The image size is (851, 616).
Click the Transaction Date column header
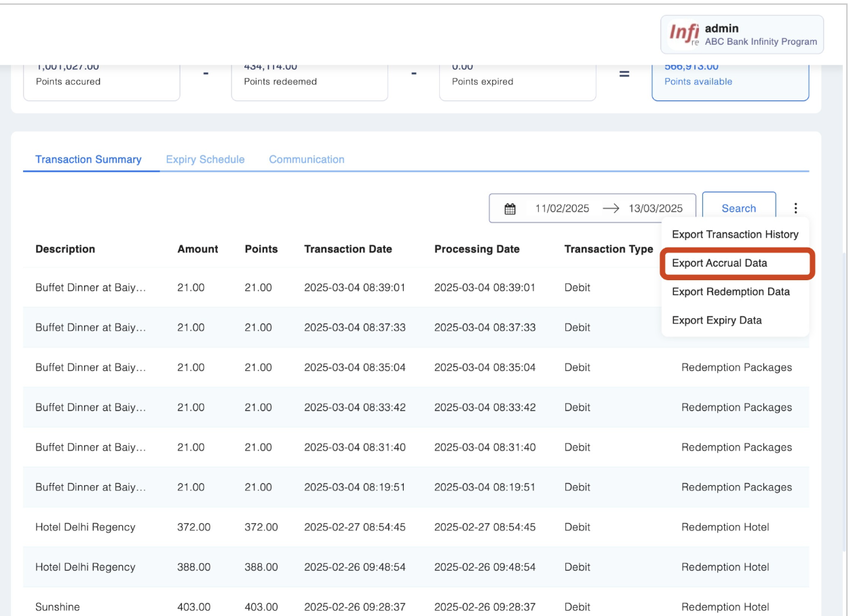(x=347, y=249)
